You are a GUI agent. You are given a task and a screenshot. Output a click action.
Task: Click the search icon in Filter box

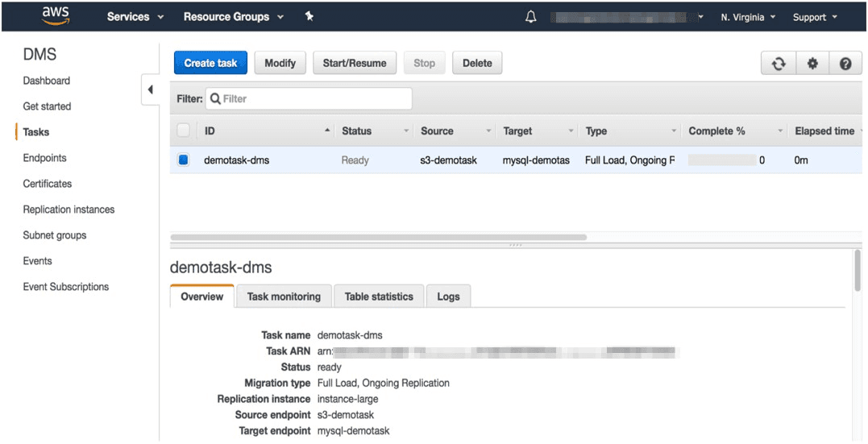point(215,98)
